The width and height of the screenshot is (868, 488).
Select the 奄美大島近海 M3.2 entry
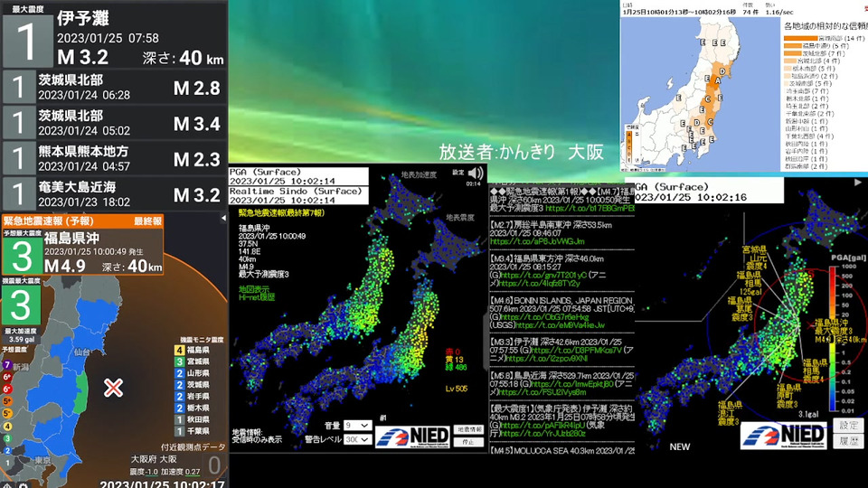(x=114, y=193)
